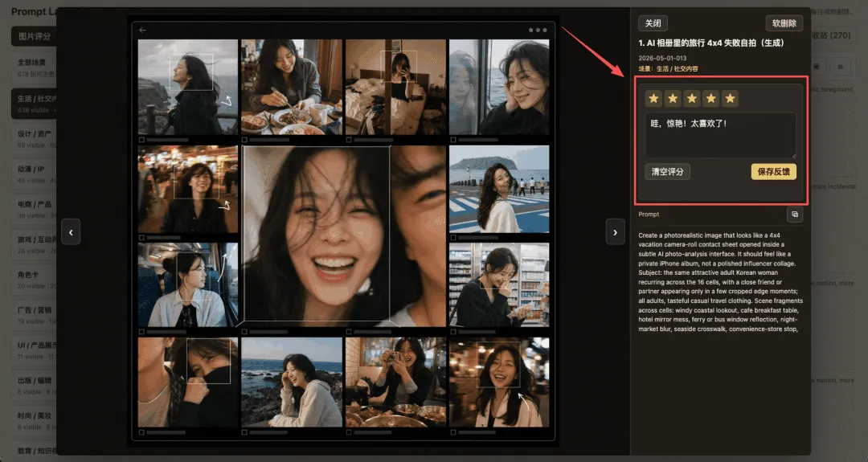This screenshot has height=462, width=868.
Task: Set rating to four stars
Action: pos(710,99)
